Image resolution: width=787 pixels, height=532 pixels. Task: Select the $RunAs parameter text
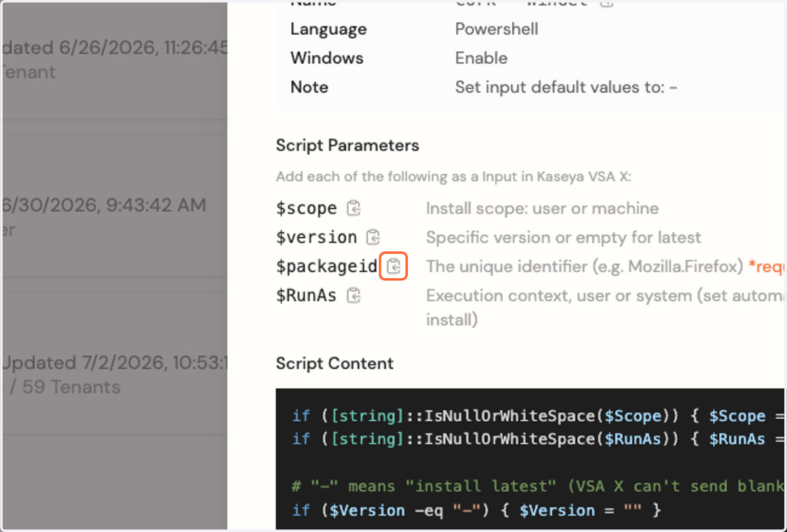(306, 295)
